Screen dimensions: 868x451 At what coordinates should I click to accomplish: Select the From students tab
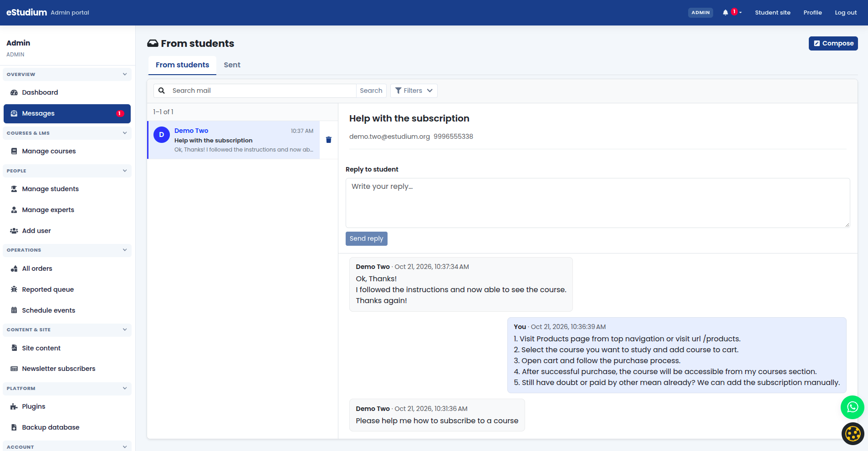tap(182, 65)
